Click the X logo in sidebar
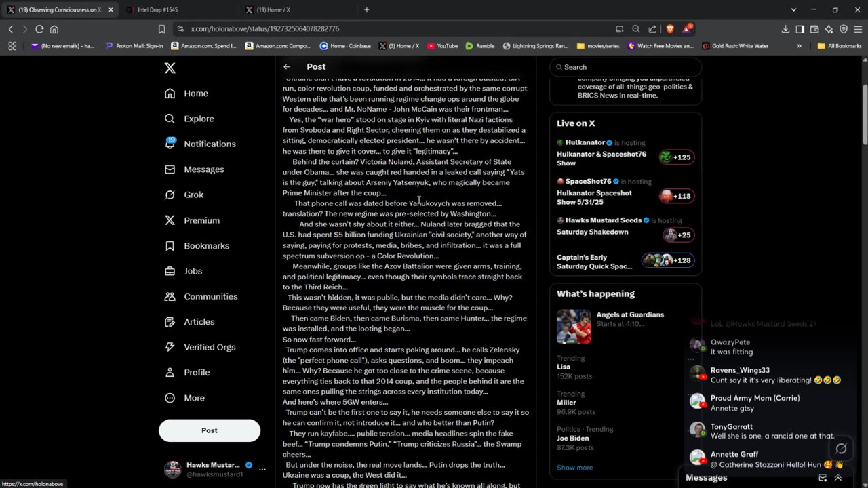This screenshot has width=868, height=488. (x=170, y=68)
